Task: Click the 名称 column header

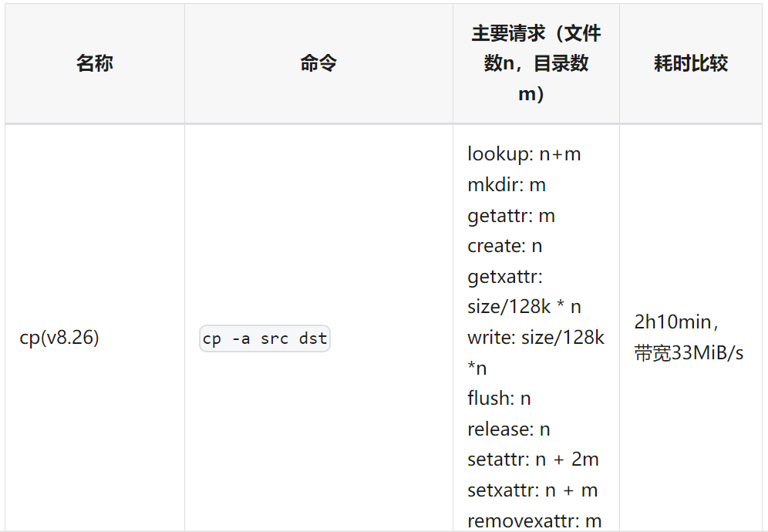Action: pos(95,63)
